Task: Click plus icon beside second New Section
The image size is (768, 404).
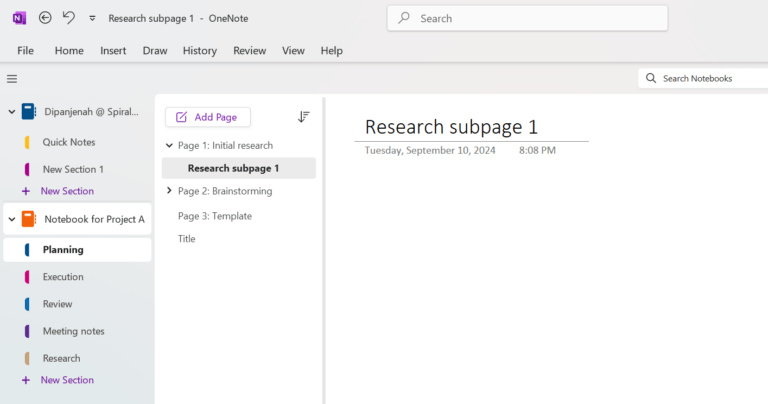Action: [26, 380]
